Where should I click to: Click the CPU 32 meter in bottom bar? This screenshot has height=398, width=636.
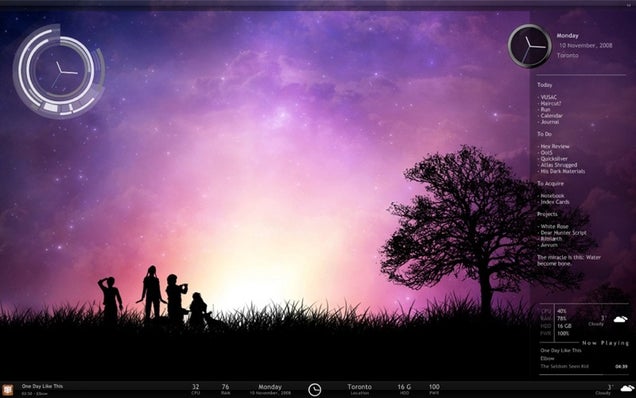coord(196,389)
